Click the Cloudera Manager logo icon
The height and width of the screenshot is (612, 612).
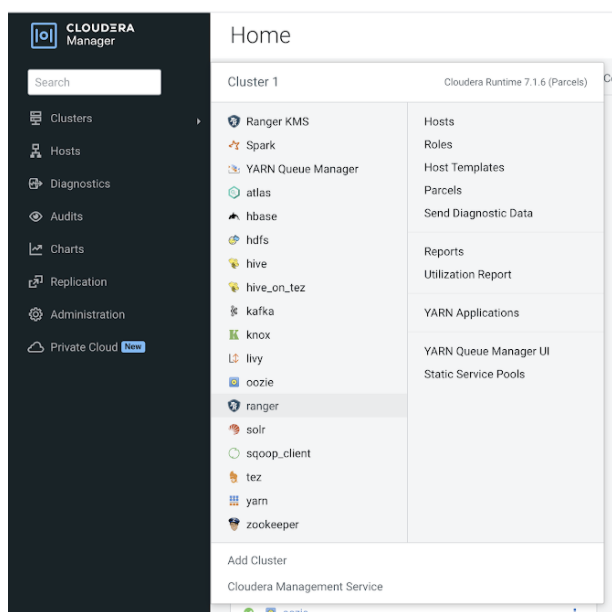(43, 34)
